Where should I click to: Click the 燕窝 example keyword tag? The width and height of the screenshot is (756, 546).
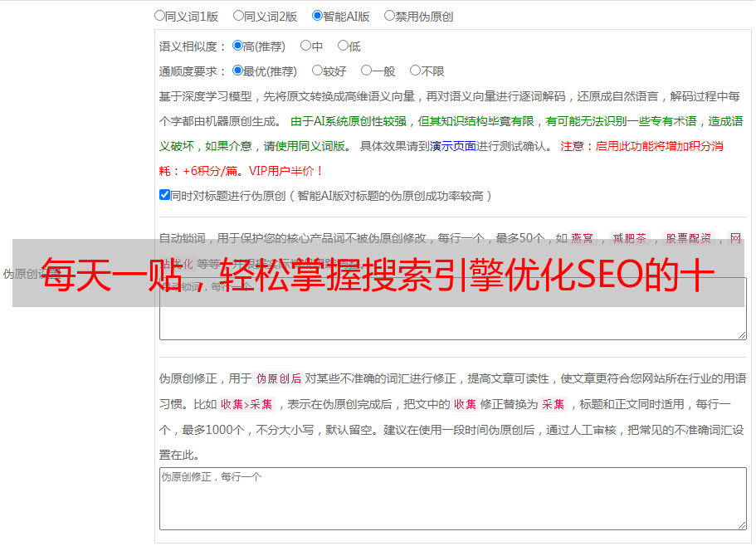tap(583, 238)
